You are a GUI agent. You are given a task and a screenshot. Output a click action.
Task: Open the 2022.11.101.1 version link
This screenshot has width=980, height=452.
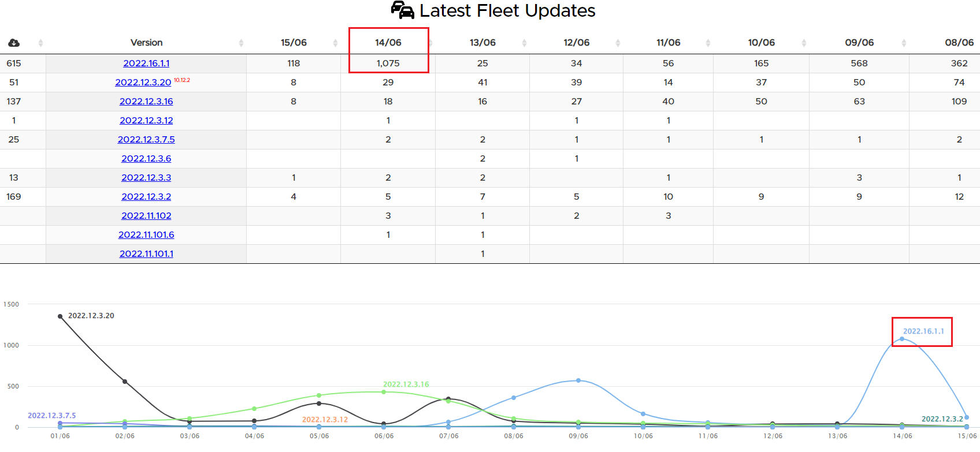click(x=146, y=254)
